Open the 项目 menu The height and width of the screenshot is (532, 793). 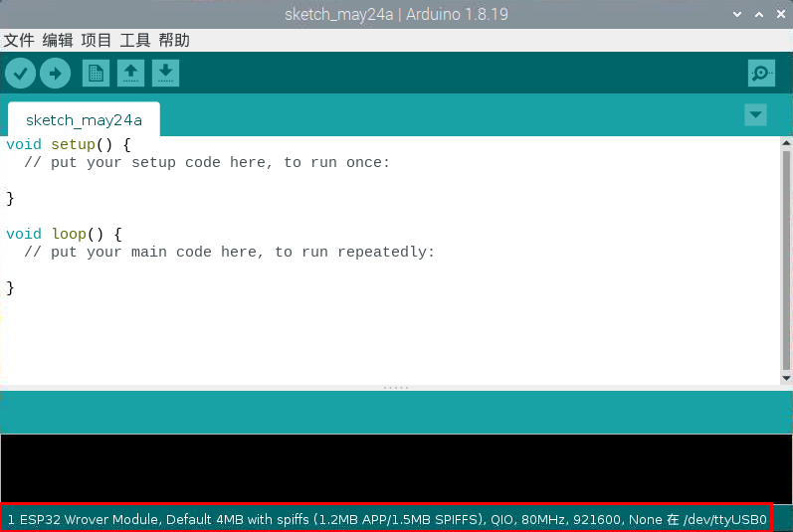97,40
